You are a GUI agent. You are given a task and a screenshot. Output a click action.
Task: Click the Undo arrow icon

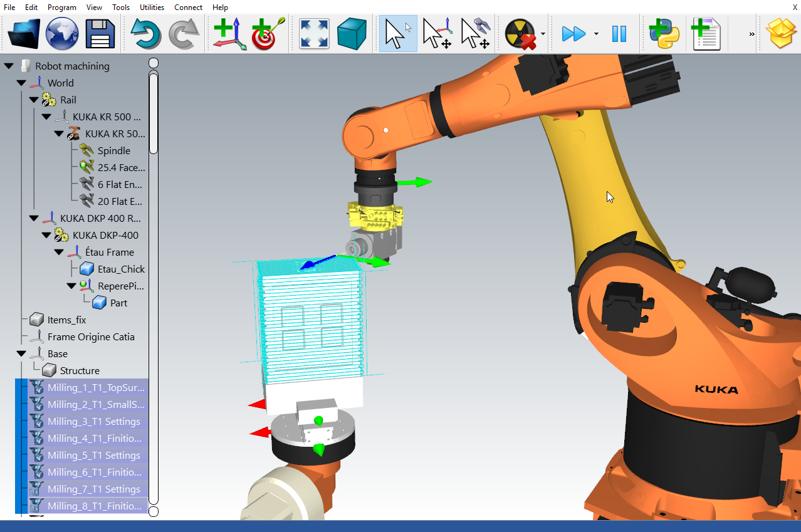pyautogui.click(x=145, y=33)
